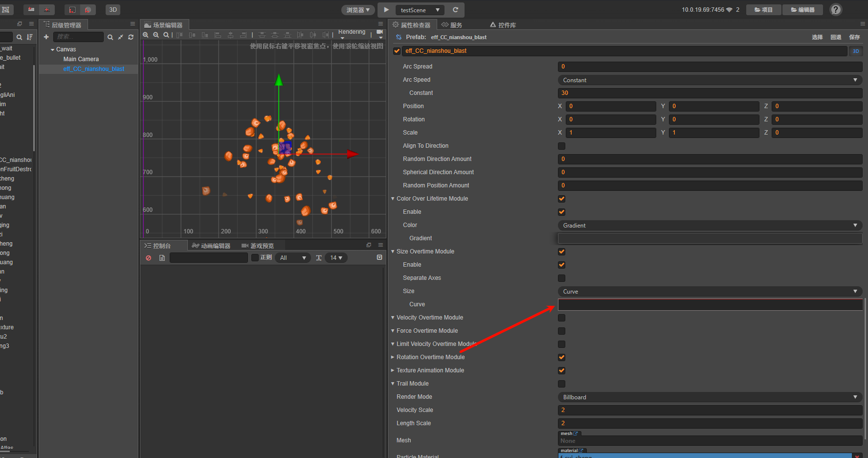Refresh the node hierarchy tree

coord(131,37)
